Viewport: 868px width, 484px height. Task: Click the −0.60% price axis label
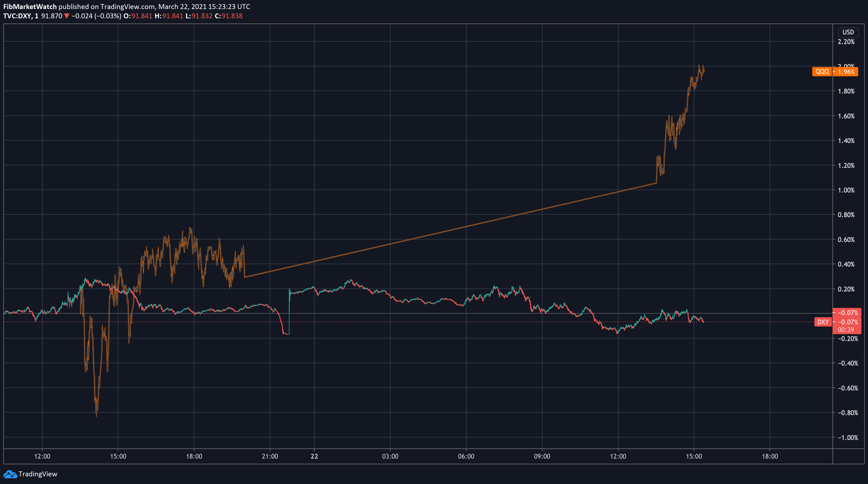tap(848, 388)
